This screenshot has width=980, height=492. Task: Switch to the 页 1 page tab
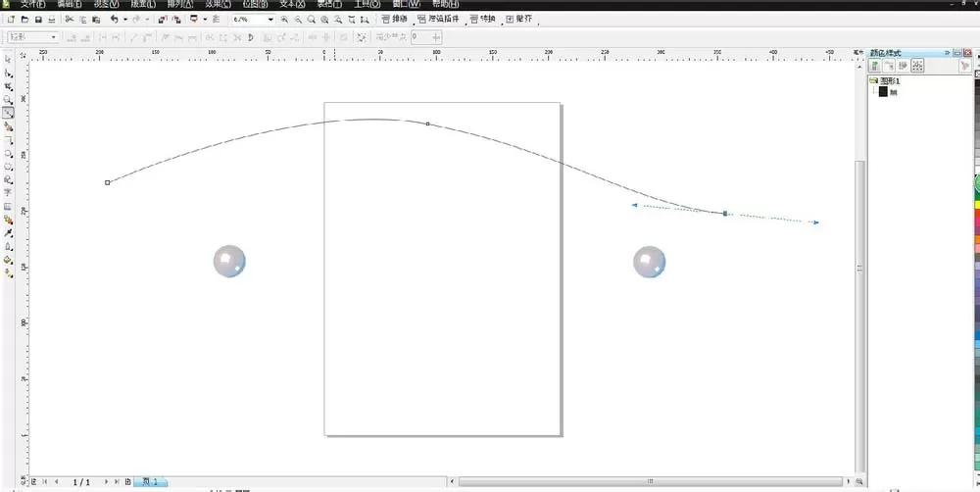pos(150,481)
